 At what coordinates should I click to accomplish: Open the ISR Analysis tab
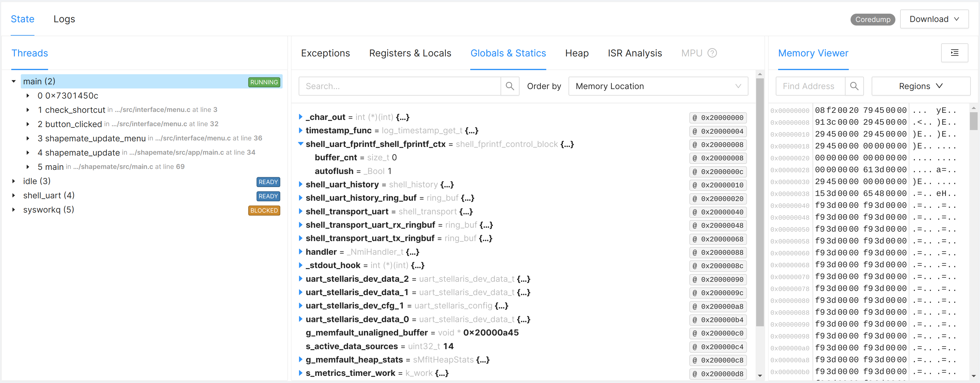tap(634, 53)
